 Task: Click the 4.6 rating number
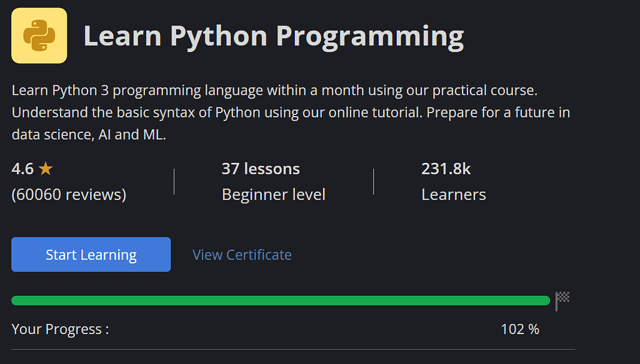pyautogui.click(x=22, y=168)
